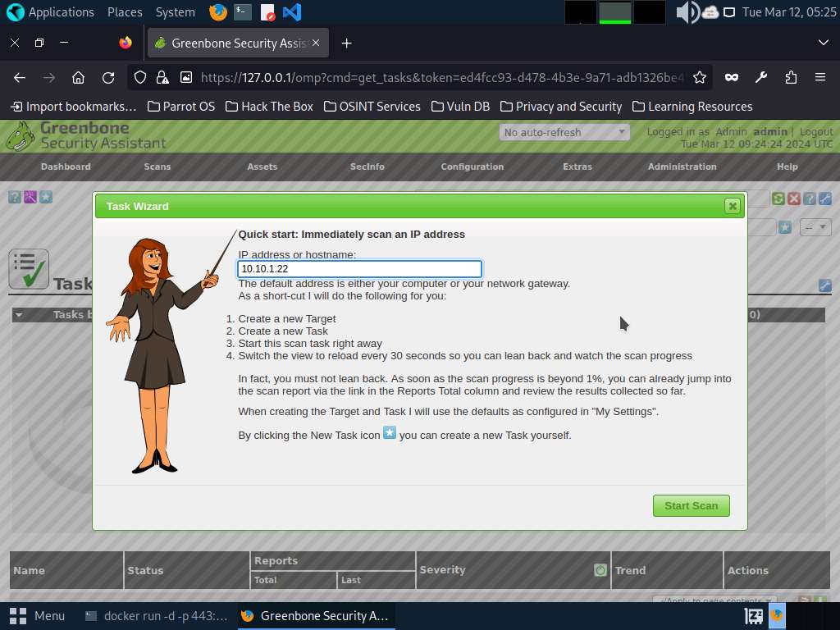
Task: Click the star icon beside the filter dropdown
Action: point(785,227)
